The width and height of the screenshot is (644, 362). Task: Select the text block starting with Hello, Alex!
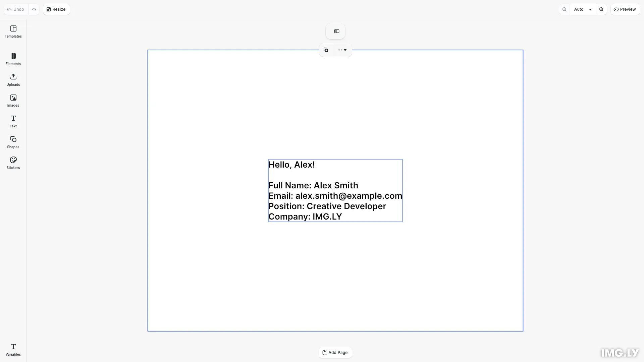click(x=335, y=190)
